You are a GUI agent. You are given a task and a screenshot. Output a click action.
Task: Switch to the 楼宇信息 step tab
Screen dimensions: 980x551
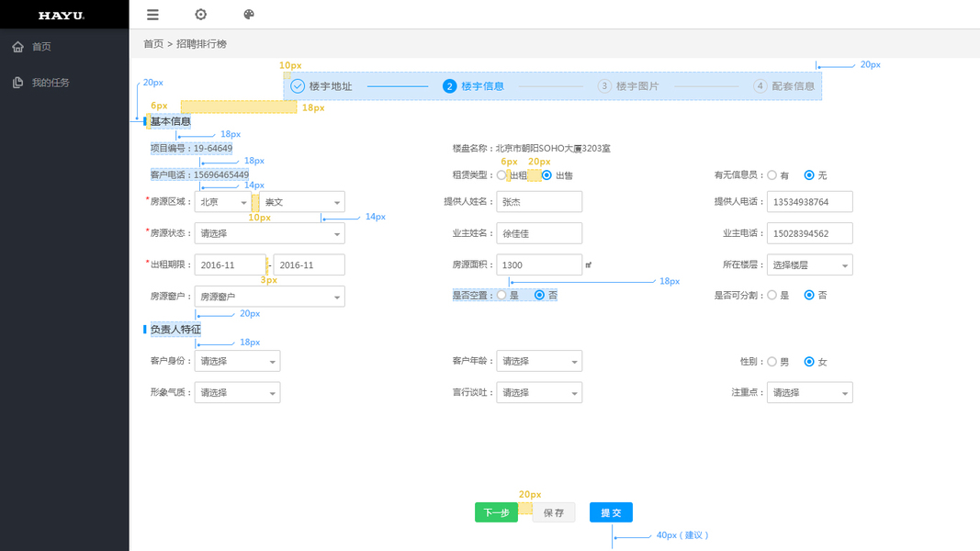click(481, 86)
